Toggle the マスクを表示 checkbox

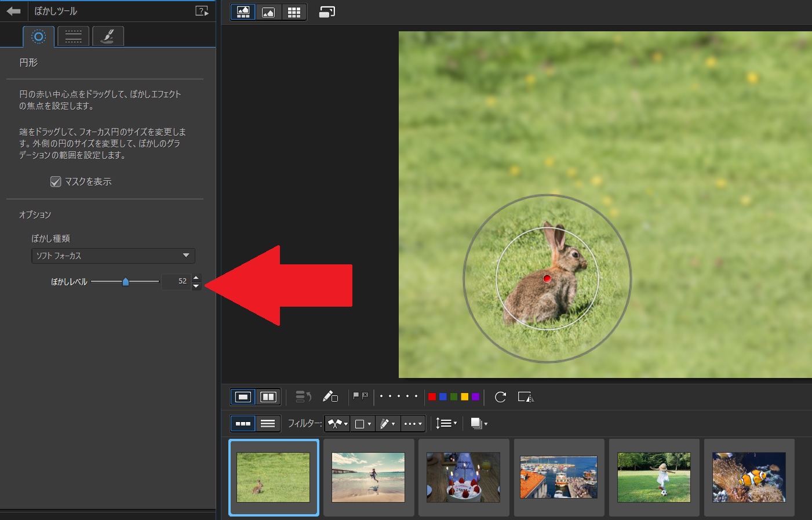pyautogui.click(x=56, y=181)
